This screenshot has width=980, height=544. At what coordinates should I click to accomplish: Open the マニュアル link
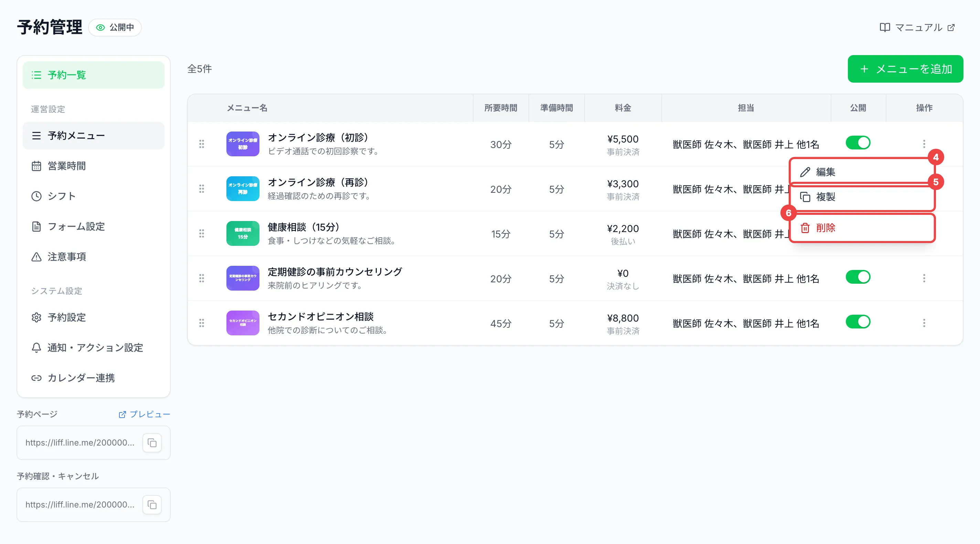point(917,28)
